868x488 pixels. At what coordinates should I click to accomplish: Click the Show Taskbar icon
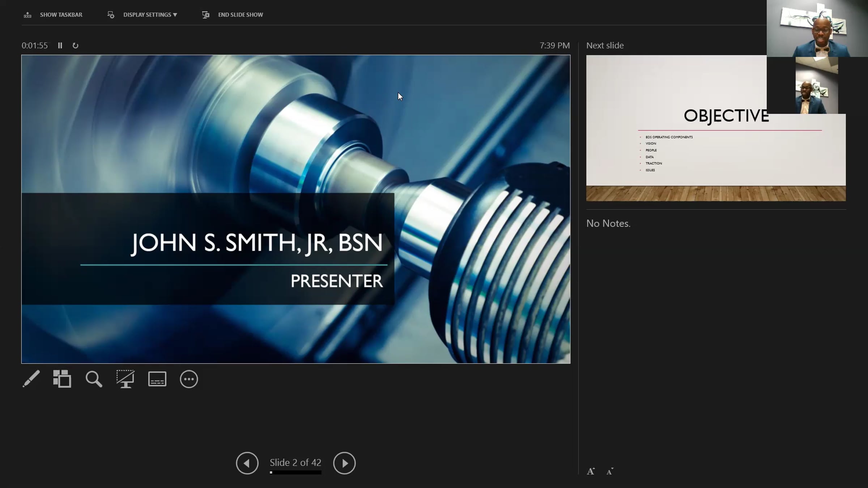click(27, 15)
